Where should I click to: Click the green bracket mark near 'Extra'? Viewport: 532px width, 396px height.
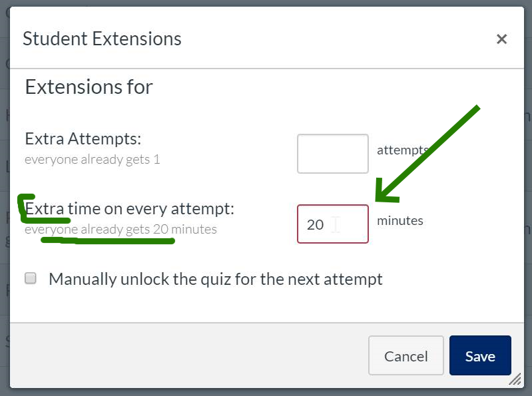click(27, 208)
